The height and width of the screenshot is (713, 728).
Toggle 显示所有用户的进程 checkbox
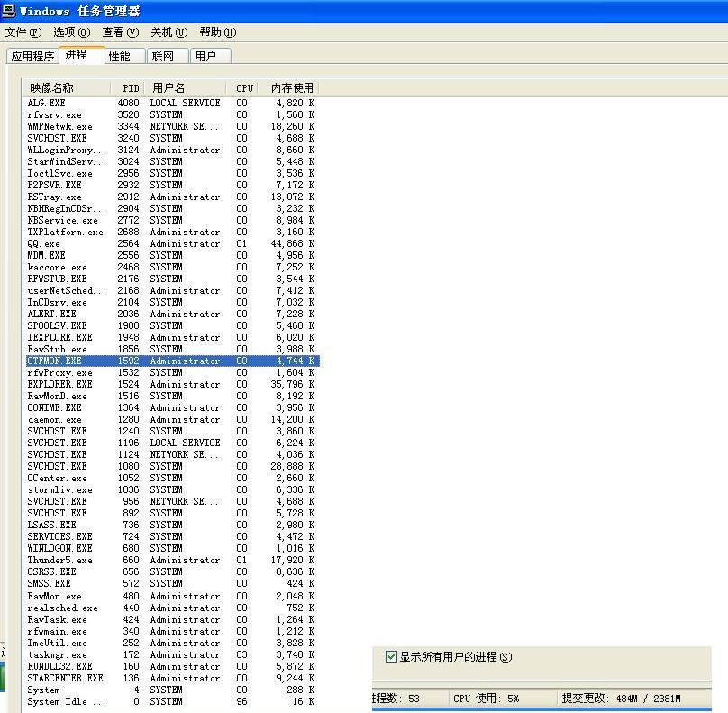391,657
